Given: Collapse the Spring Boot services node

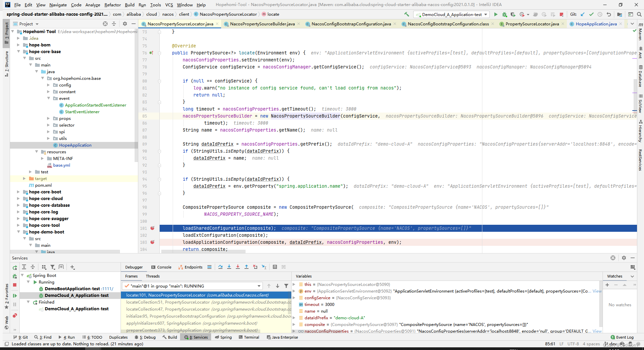Looking at the screenshot, I should pyautogui.click(x=22, y=276).
